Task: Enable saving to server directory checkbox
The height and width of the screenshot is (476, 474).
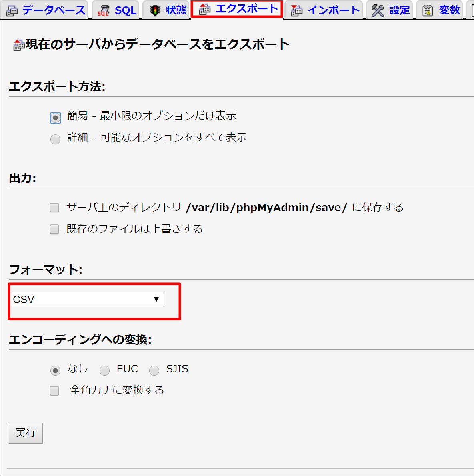Action: click(54, 208)
